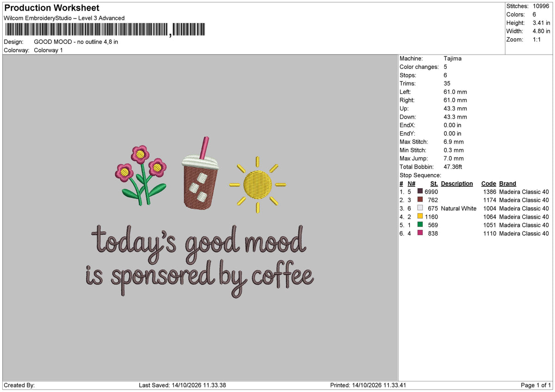Image resolution: width=555 pixels, height=392 pixels.
Task: Click the "is sponsored by coffee" embroidered text
Action: (199, 278)
